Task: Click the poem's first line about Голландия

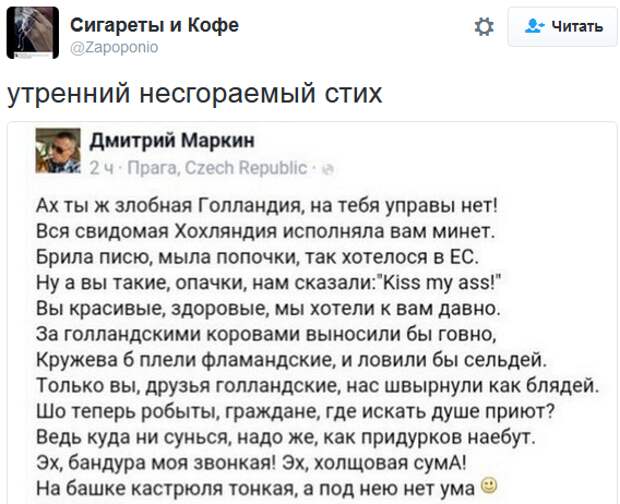Action: [267, 206]
